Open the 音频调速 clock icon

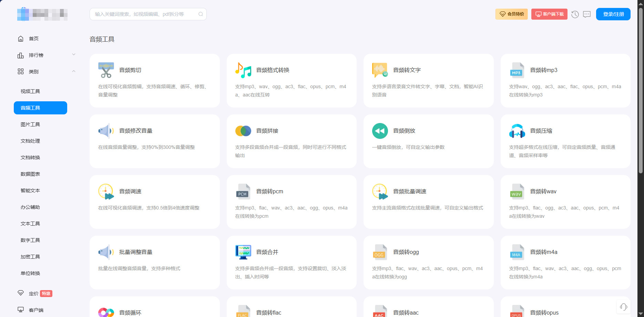[106, 192]
